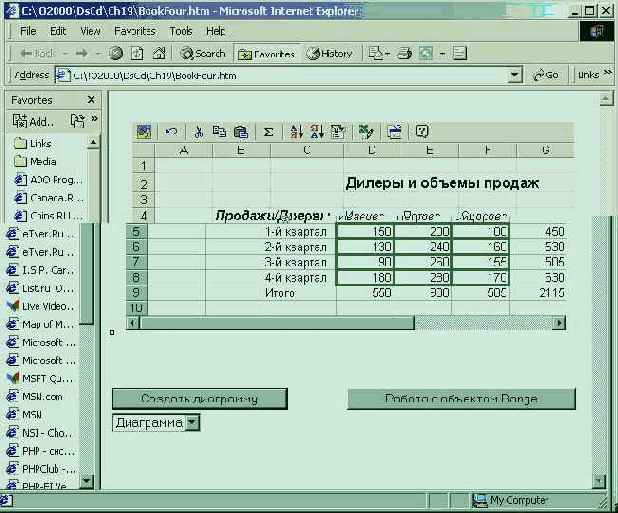Click the Home icon in the browser toolbar
Screen dimensions: 618x513
point(159,53)
